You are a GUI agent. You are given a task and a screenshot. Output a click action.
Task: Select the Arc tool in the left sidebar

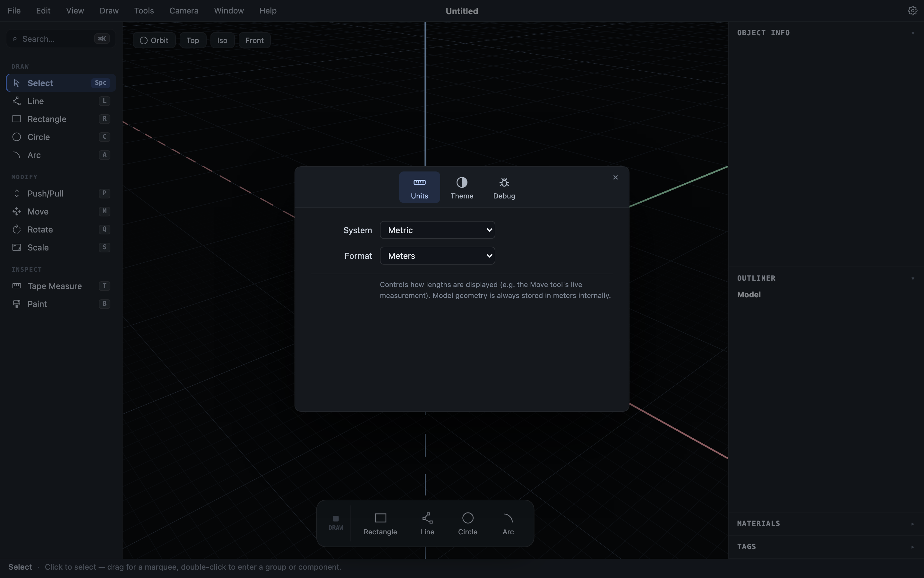click(x=61, y=155)
